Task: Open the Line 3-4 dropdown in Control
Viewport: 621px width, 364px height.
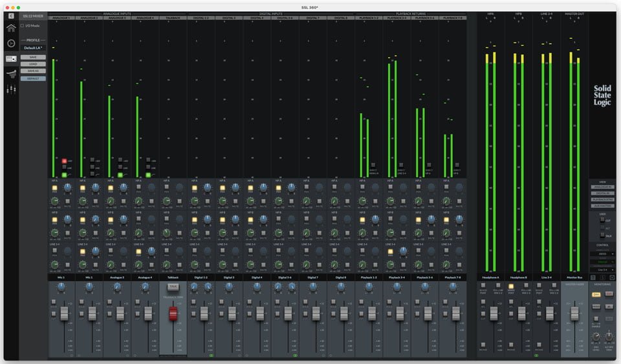Action: click(602, 270)
